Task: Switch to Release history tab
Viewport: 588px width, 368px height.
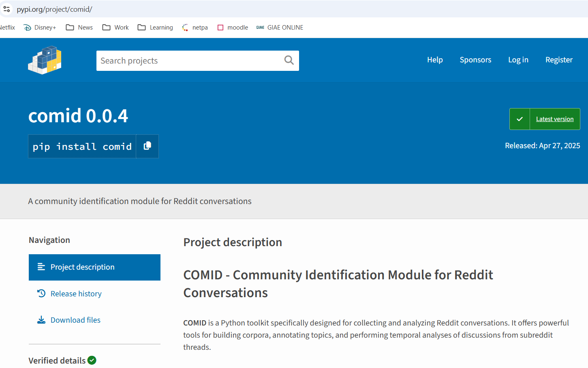Action: pos(76,294)
